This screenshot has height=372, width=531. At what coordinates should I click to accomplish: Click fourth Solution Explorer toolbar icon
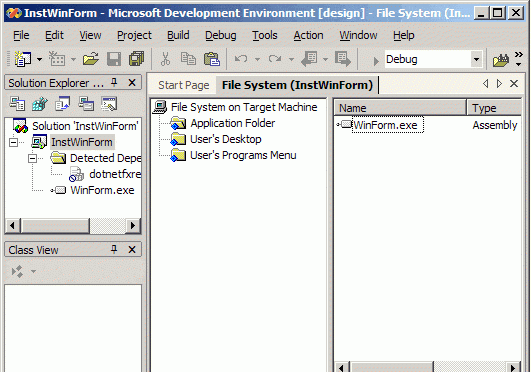86,104
